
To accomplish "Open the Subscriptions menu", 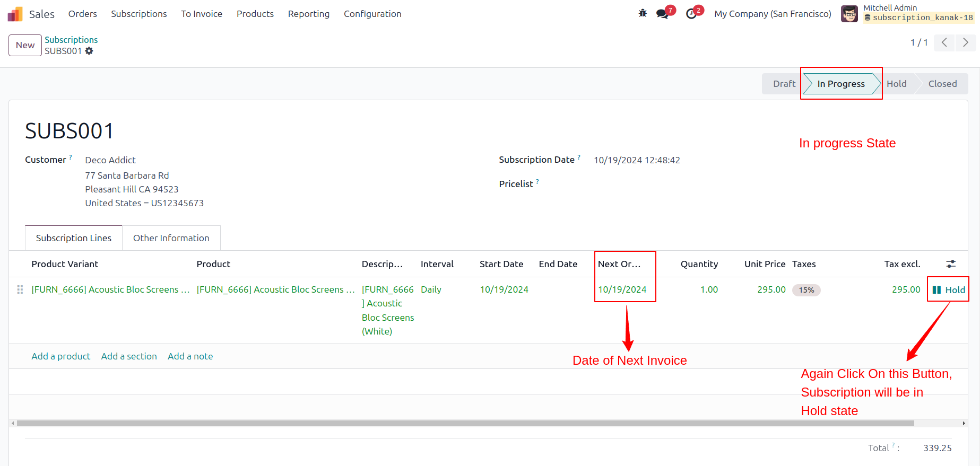I will tap(139, 14).
